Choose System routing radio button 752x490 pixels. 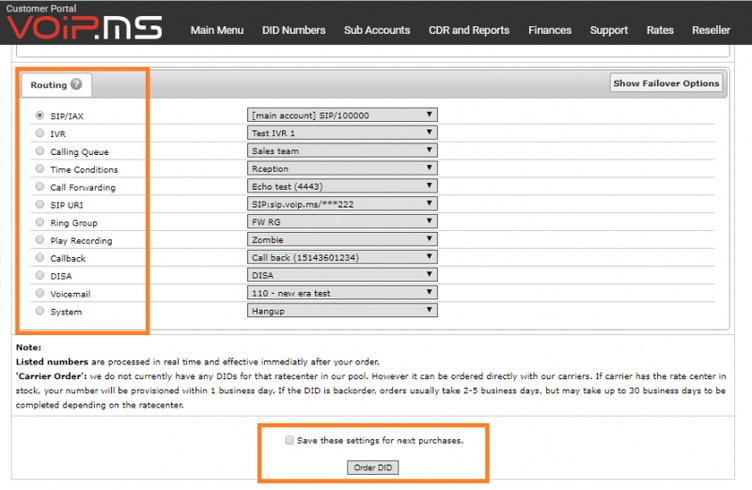point(40,311)
